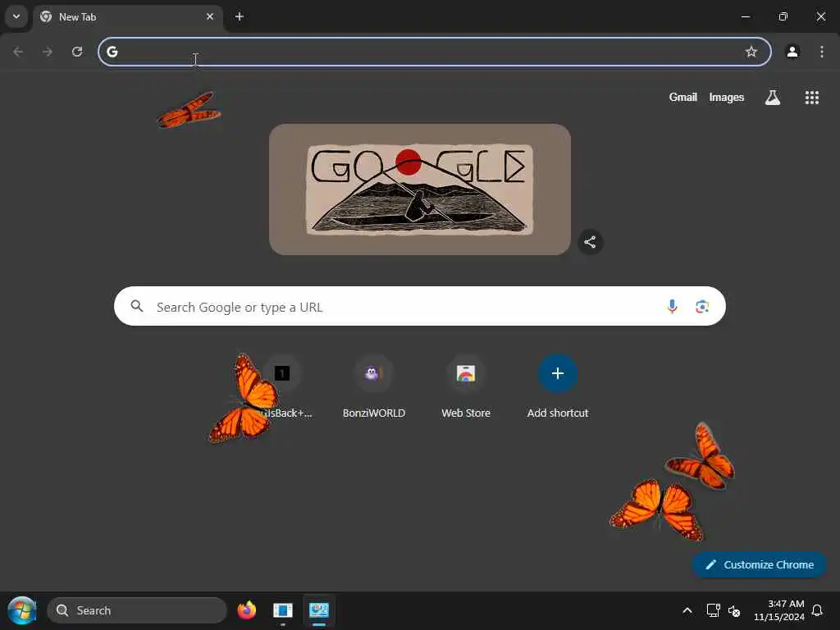The image size is (840, 630).
Task: Show hidden tray icons chevron
Action: click(687, 610)
